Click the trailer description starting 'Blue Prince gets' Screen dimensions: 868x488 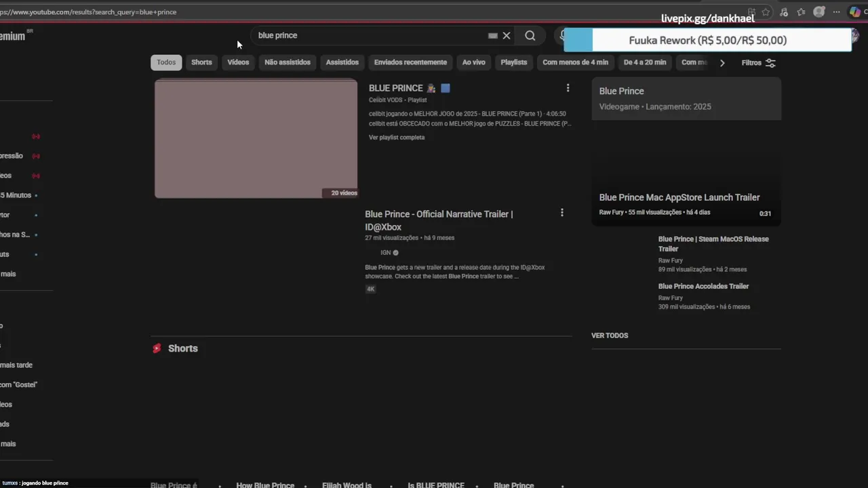pyautogui.click(x=455, y=272)
